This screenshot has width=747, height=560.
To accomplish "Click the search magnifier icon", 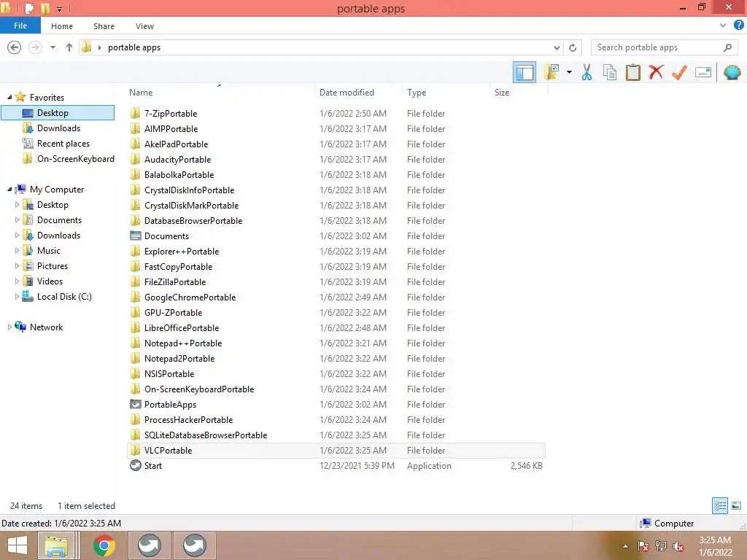I will pyautogui.click(x=727, y=47).
